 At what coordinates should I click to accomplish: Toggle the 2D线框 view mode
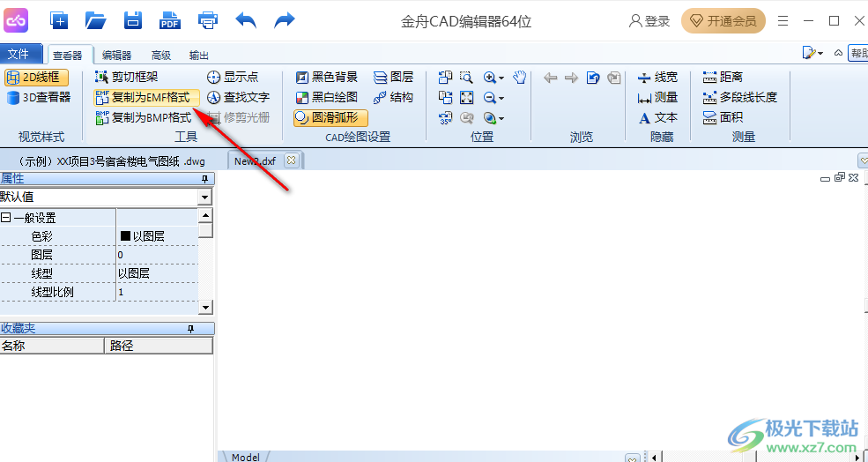tap(36, 77)
